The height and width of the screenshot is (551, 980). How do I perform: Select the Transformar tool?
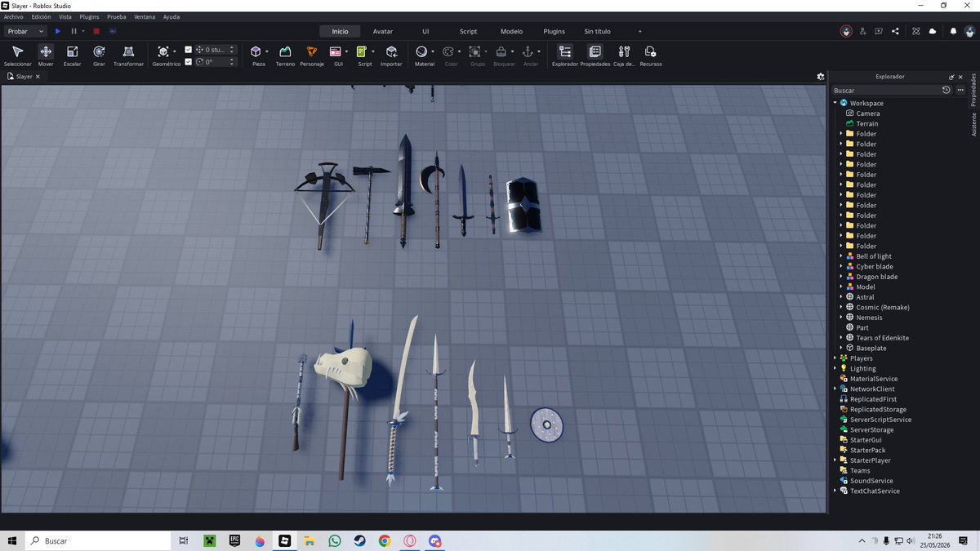128,55
